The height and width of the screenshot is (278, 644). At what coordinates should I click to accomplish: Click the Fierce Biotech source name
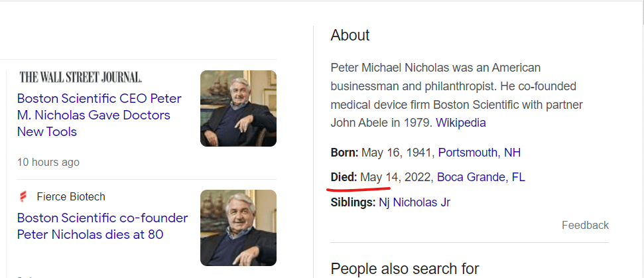click(x=71, y=196)
